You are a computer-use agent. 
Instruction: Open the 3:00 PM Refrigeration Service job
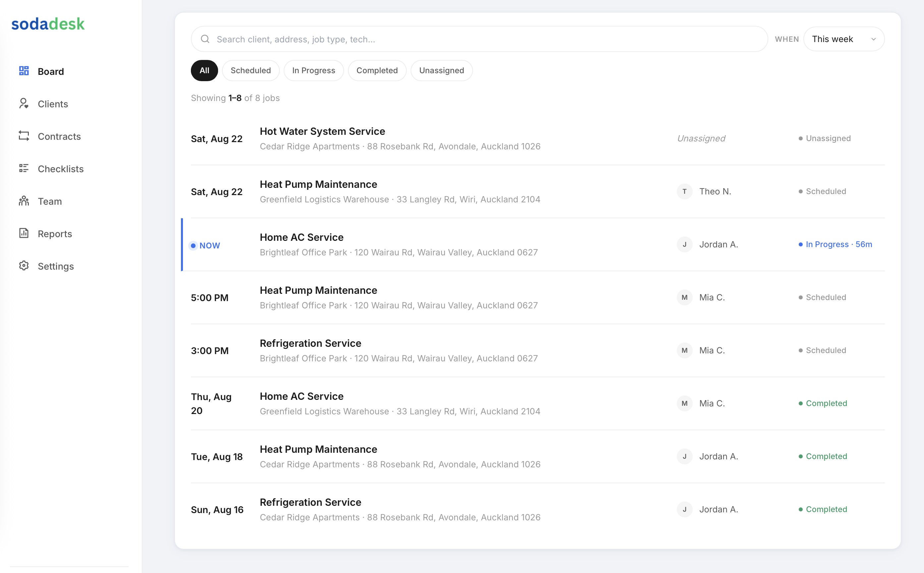[x=538, y=350]
